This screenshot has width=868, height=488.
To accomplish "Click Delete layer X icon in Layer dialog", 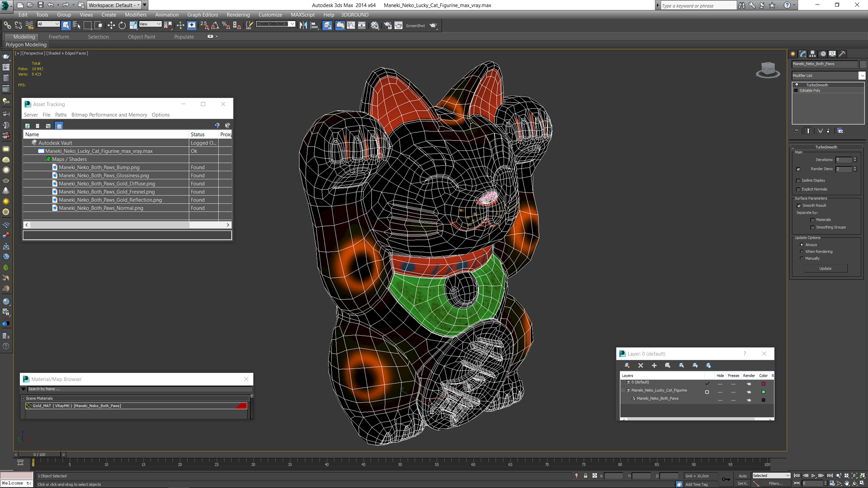I will [641, 366].
